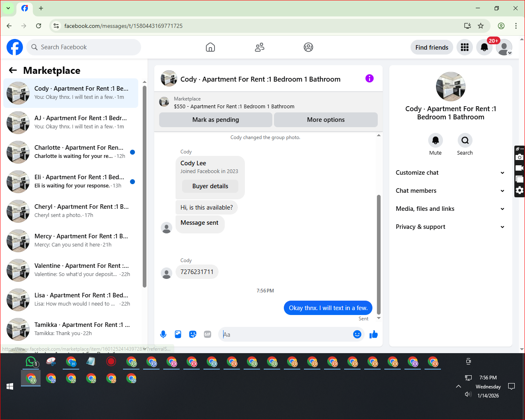Click the conversation list scrollbar
Image resolution: width=525 pixels, height=420 pixels.
[x=144, y=187]
